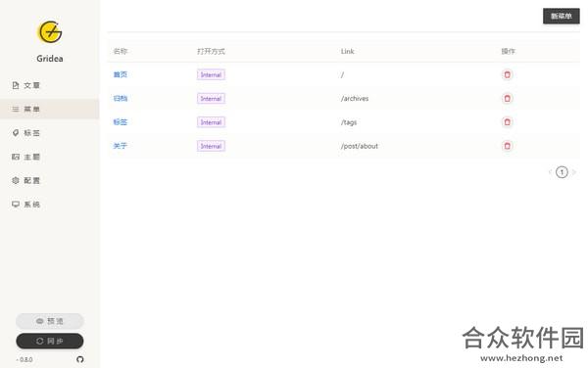Open the 归档 menu entry

pyautogui.click(x=121, y=99)
